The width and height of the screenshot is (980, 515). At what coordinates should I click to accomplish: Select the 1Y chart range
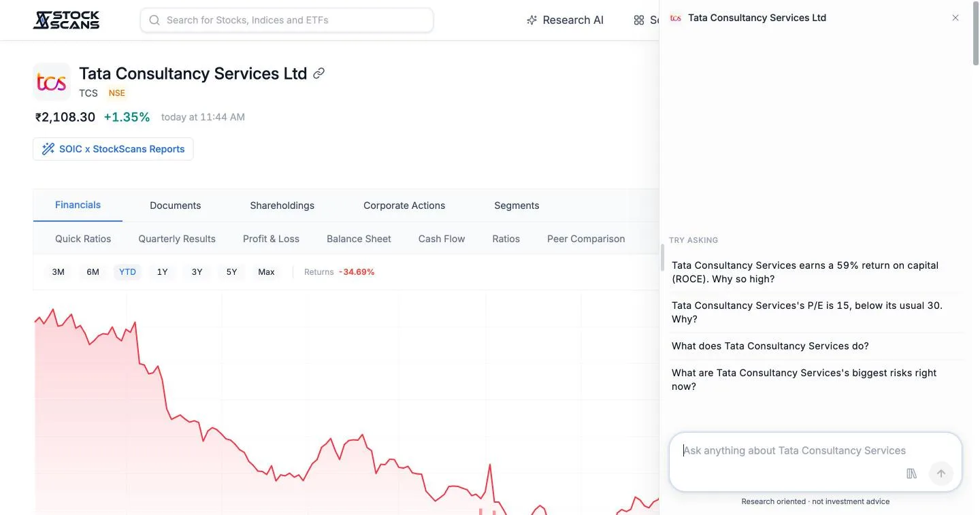tap(162, 272)
